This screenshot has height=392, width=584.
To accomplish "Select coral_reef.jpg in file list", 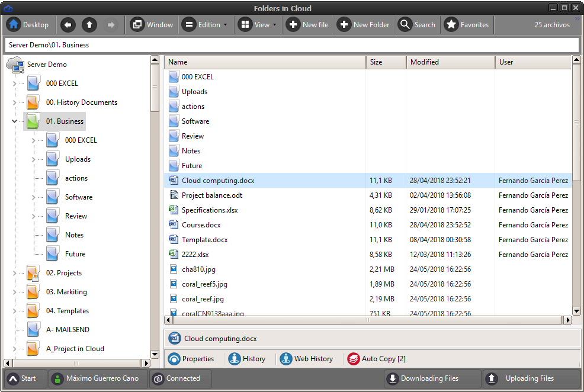I will 203,299.
